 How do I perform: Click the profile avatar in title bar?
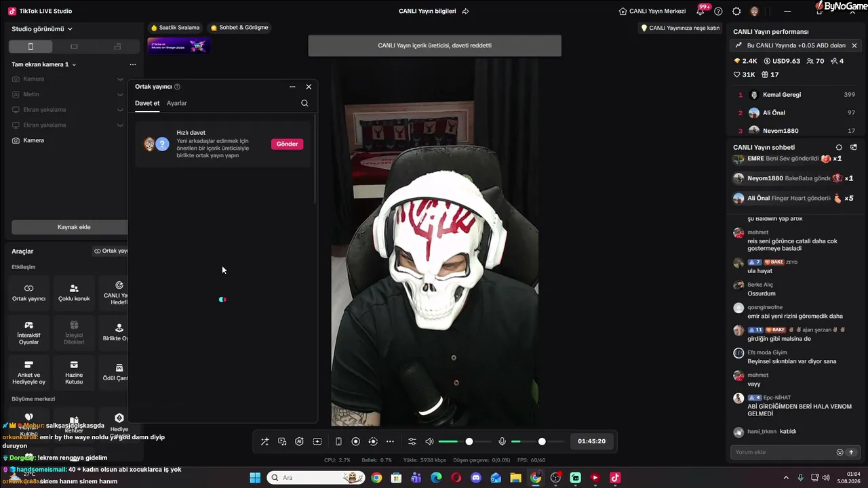(x=754, y=11)
